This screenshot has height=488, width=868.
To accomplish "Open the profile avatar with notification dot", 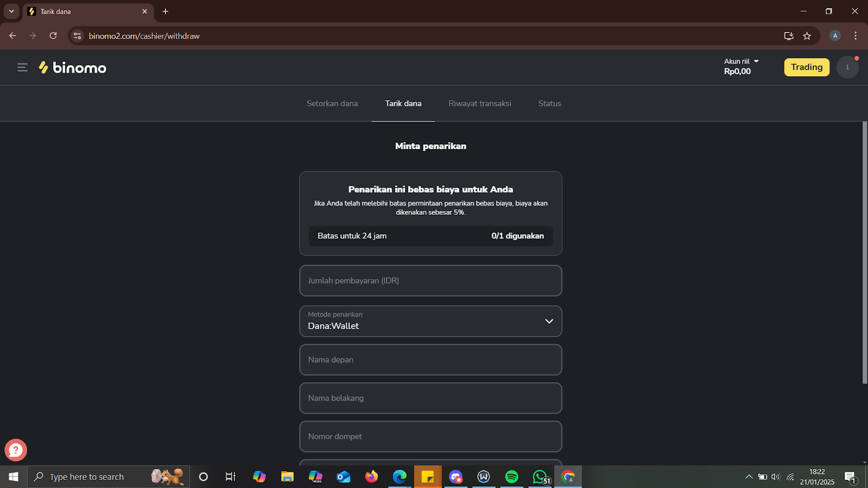I will click(847, 67).
